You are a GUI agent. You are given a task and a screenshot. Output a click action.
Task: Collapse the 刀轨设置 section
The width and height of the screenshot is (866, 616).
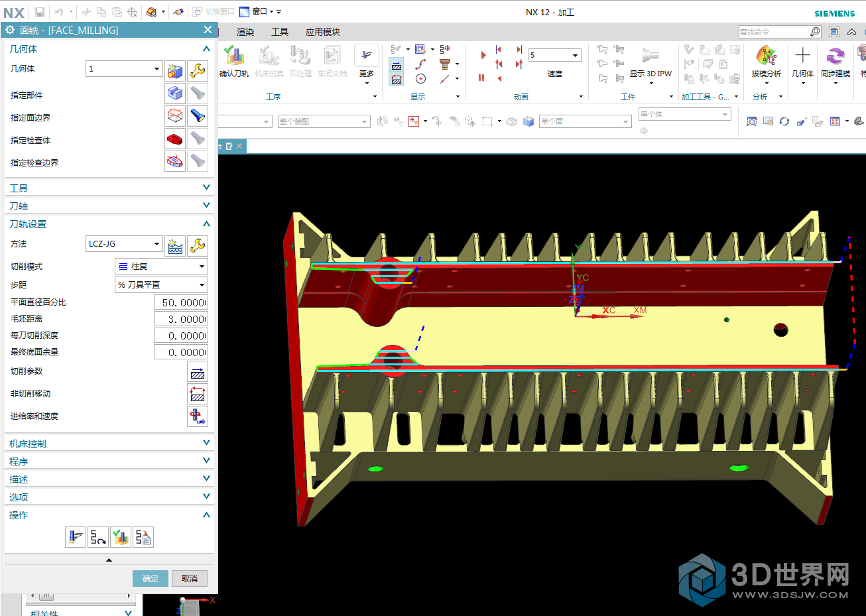(109, 224)
